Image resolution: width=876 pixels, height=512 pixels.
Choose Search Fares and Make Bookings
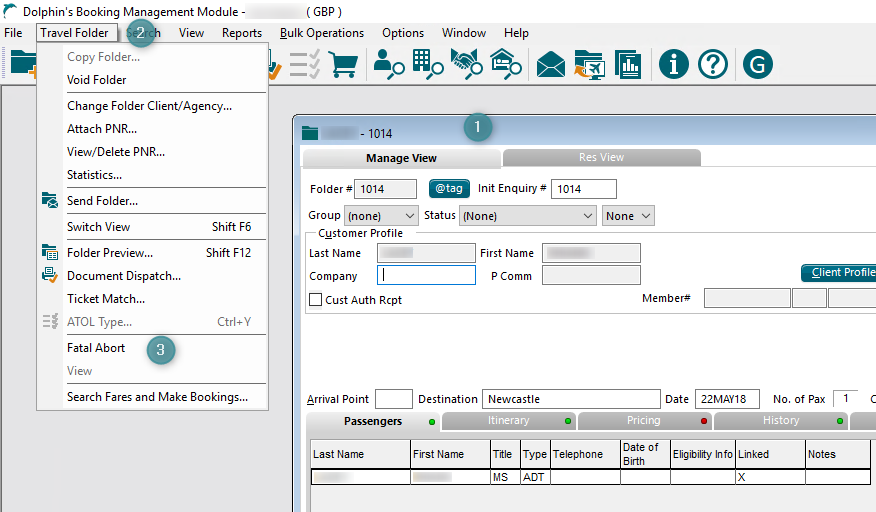coord(152,397)
